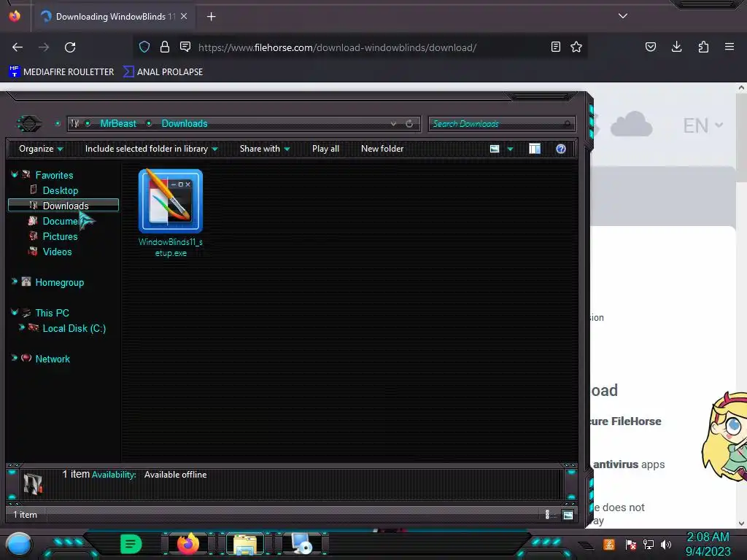Reload the FileHorse page
The image size is (747, 560).
[x=70, y=47]
